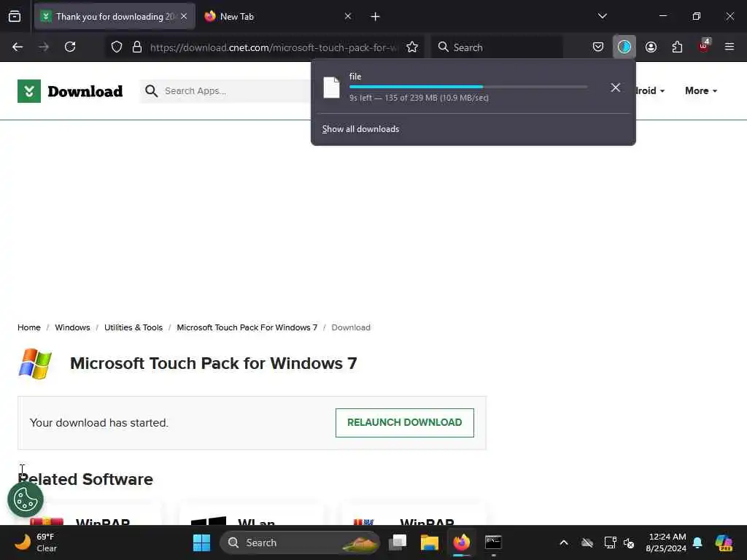Close the New Tab tab
Screen dimensions: 747x560
348,16
